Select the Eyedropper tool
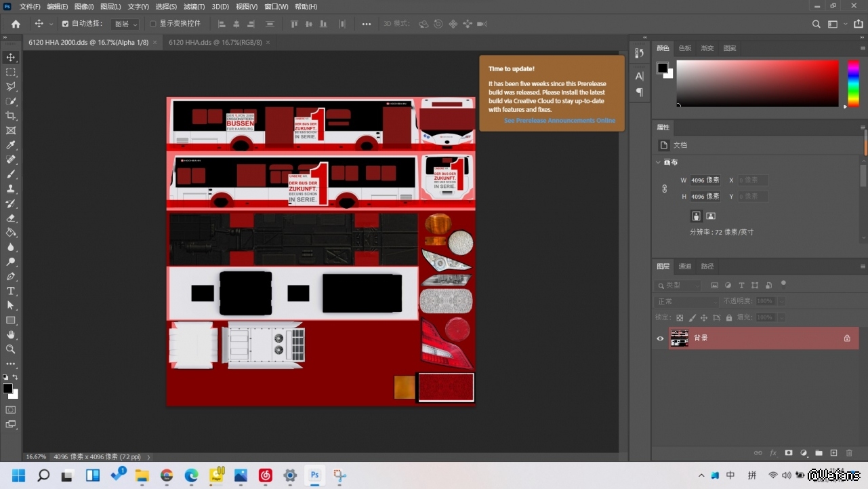Viewport: 868px width, 489px height. (x=11, y=145)
